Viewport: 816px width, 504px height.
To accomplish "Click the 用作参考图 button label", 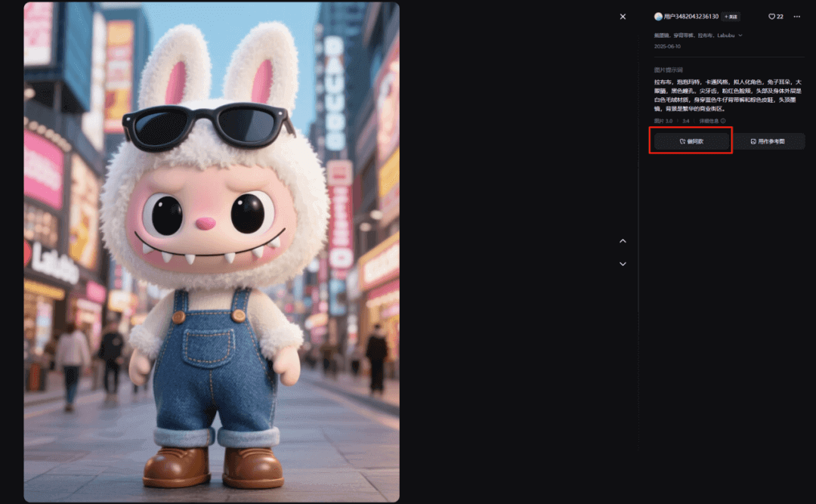I will pos(771,141).
